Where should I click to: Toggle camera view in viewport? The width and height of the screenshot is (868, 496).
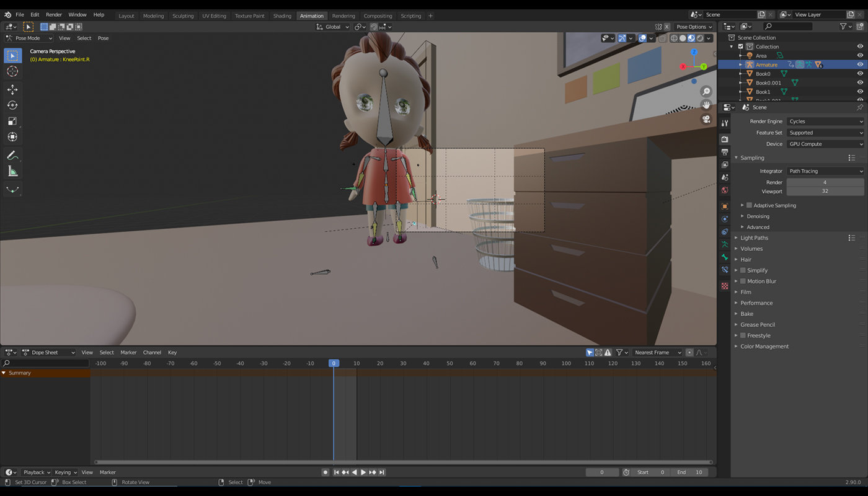coord(706,120)
